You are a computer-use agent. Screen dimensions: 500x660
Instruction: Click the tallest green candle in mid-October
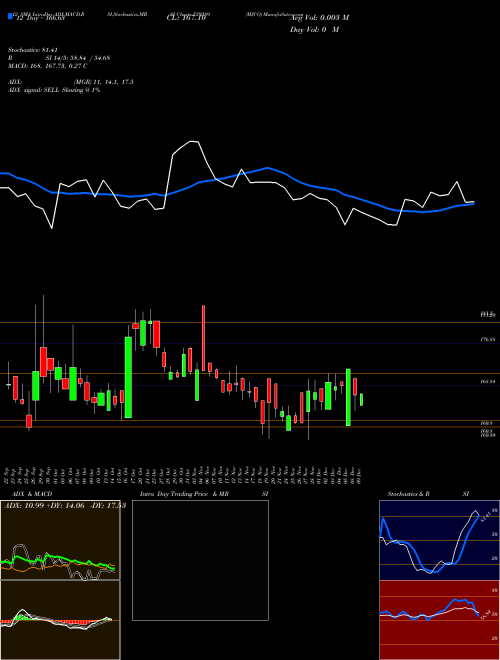coord(128,377)
